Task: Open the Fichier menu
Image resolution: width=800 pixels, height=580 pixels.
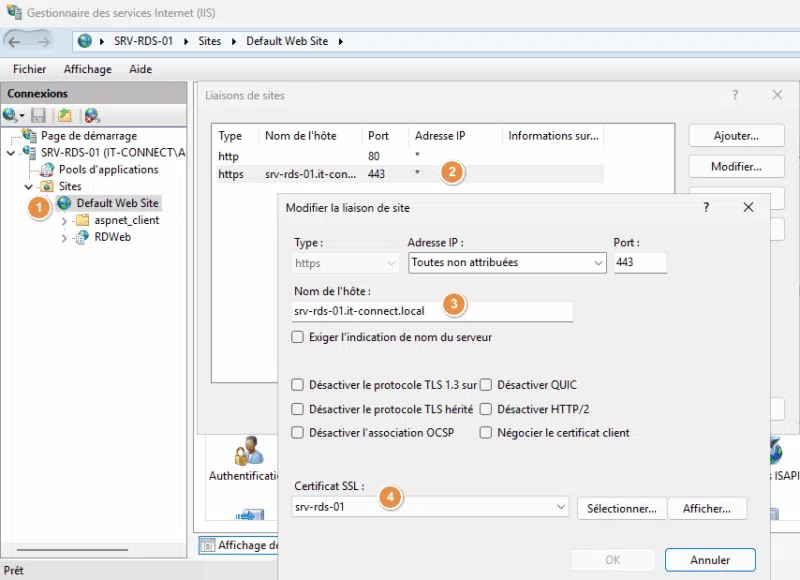Action: (x=30, y=69)
